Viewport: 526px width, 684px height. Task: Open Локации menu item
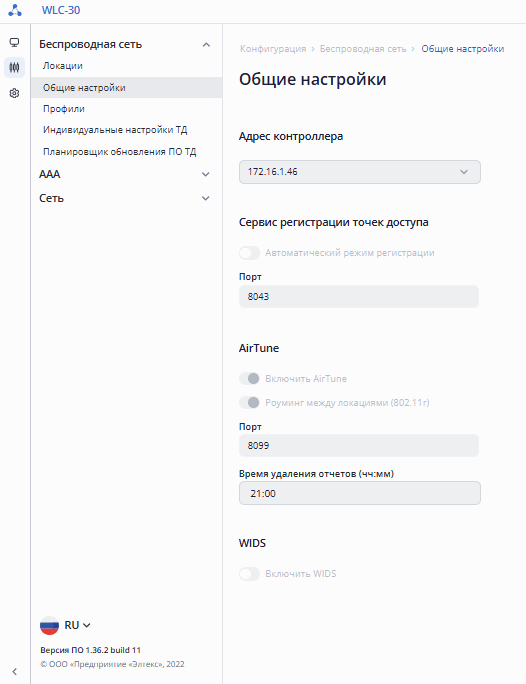coord(63,66)
